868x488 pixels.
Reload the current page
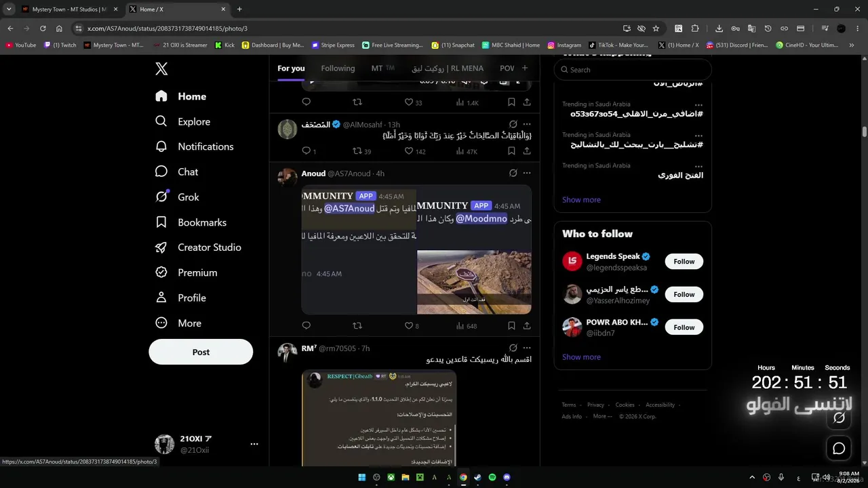coord(43,28)
